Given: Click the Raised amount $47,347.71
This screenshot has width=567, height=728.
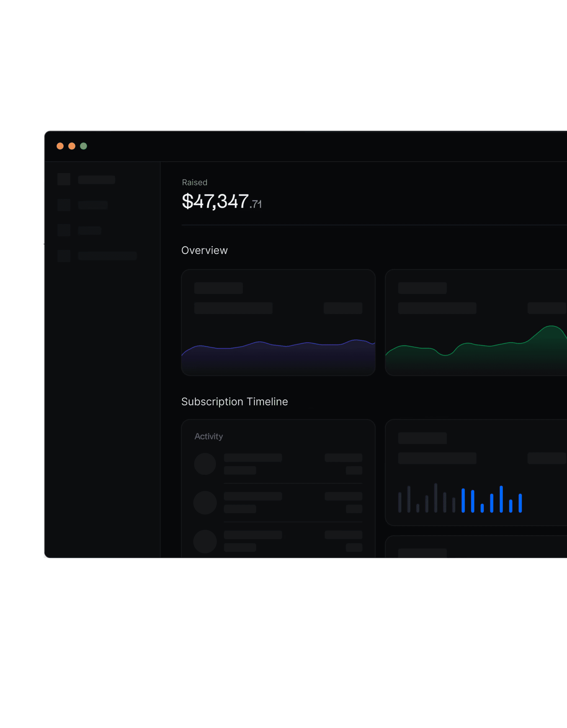Looking at the screenshot, I should click(x=222, y=201).
